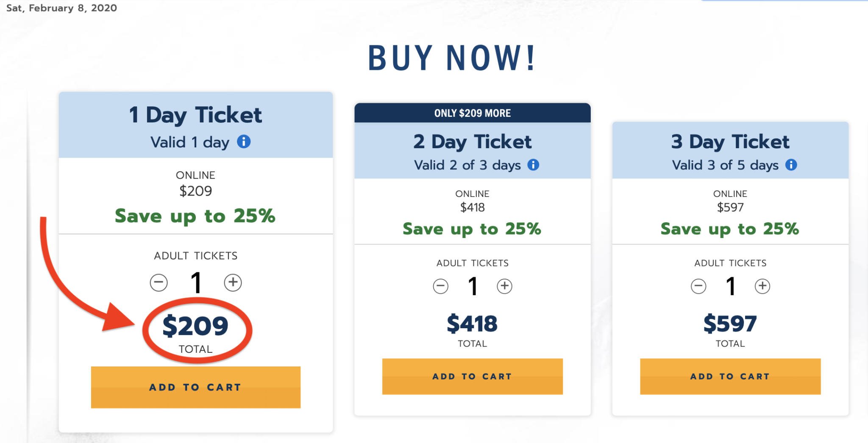Show info for Valid 3 of 5 days

pyautogui.click(x=791, y=165)
